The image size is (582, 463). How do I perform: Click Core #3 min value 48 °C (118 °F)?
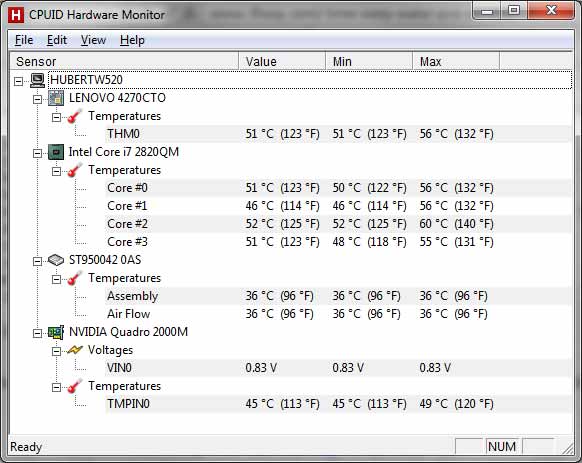[369, 242]
